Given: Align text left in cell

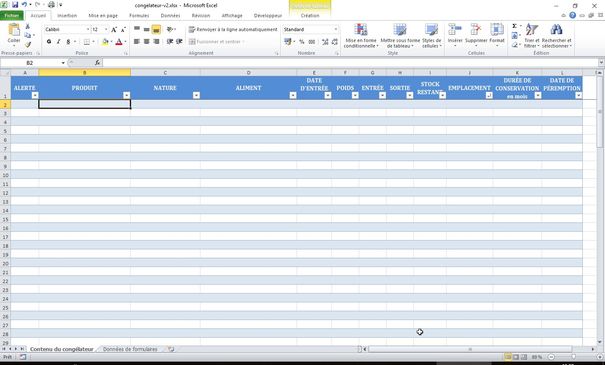Looking at the screenshot, I should click(x=137, y=42).
